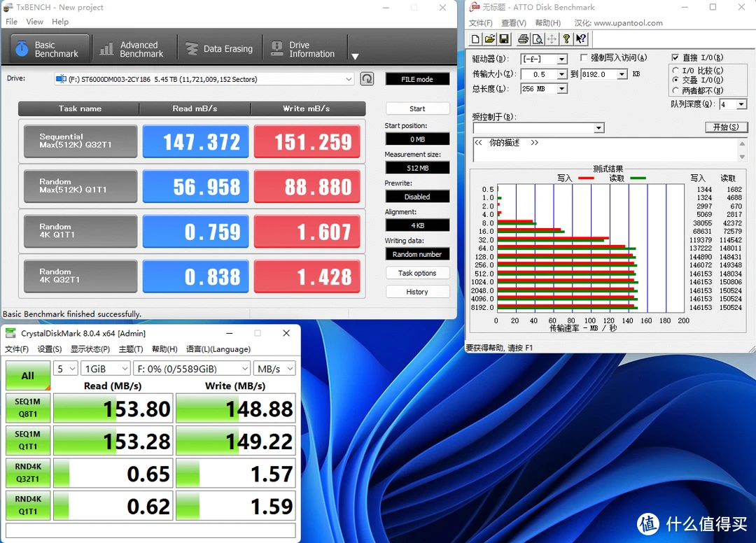
Task: Open the TxBENCH Drive selection dropdown
Action: [x=349, y=80]
